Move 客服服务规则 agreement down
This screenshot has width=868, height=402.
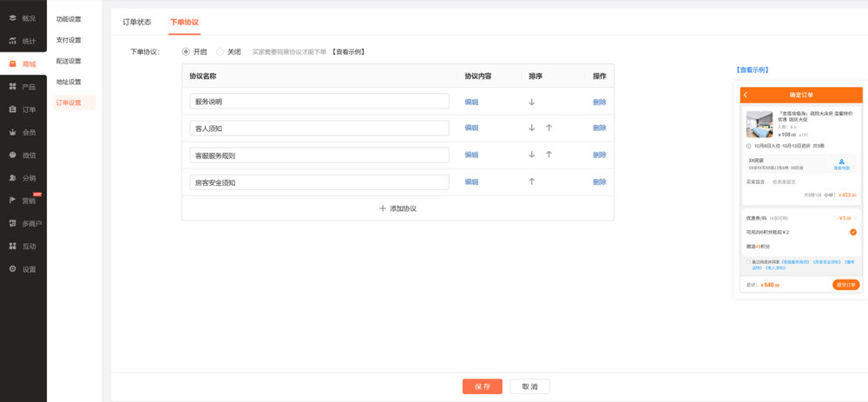coord(532,155)
